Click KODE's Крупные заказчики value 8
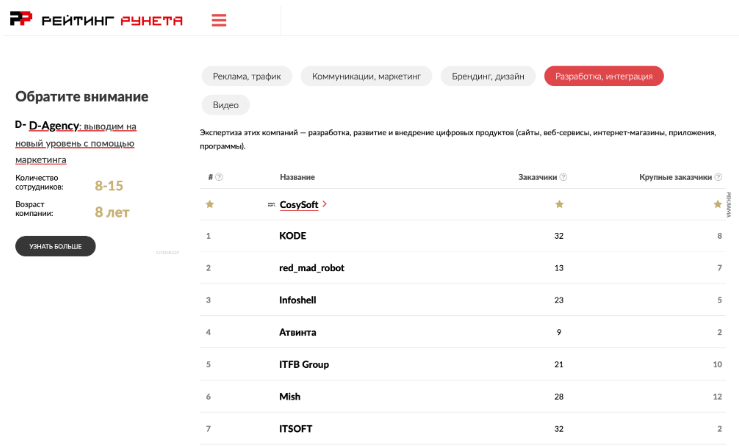739x447 pixels. tap(720, 236)
